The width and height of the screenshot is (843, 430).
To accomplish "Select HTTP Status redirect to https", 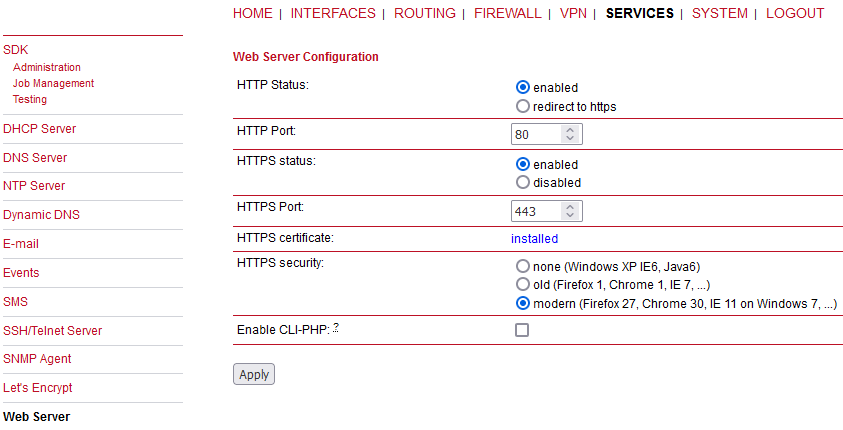I will coord(523,106).
